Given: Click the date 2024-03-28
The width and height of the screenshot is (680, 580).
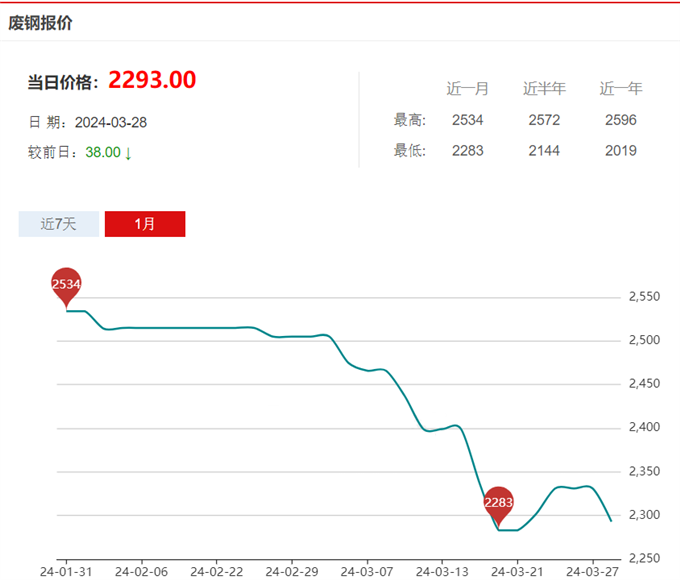Looking at the screenshot, I should tap(111, 122).
